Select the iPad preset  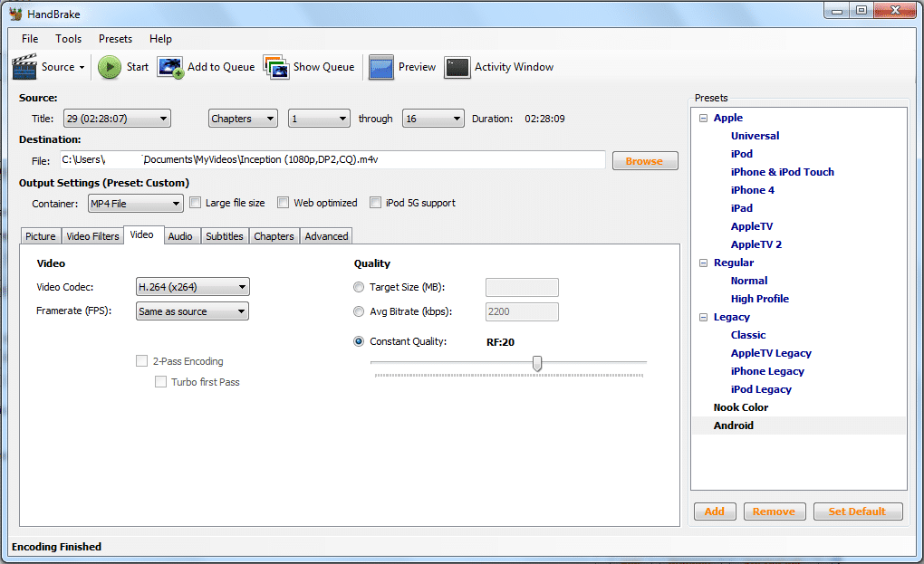pyautogui.click(x=741, y=208)
